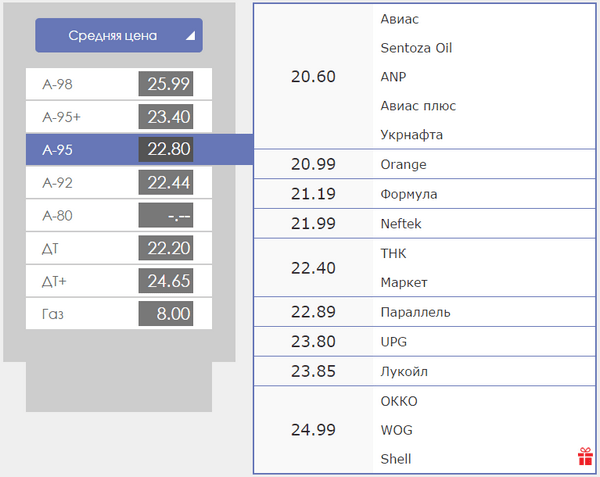
Task: Open the Лукойл station link
Action: click(404, 372)
